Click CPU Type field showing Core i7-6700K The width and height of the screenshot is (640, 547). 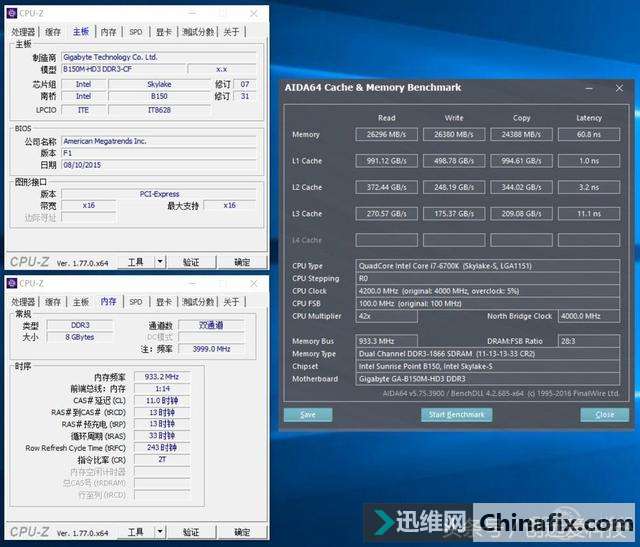click(488, 266)
